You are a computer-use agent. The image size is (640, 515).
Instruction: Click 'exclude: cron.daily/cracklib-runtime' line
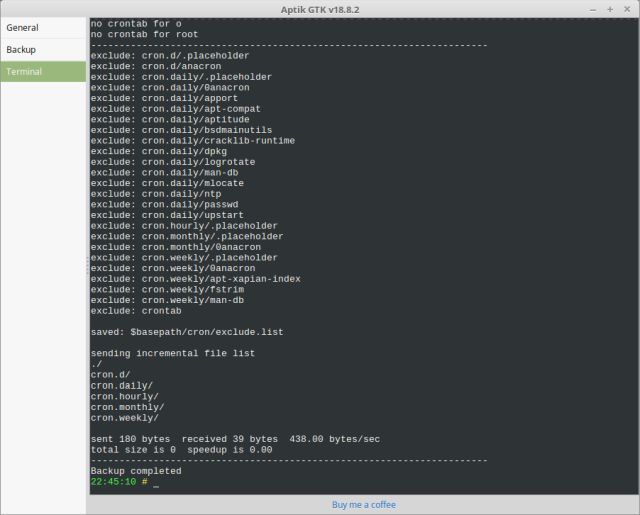(x=193, y=140)
